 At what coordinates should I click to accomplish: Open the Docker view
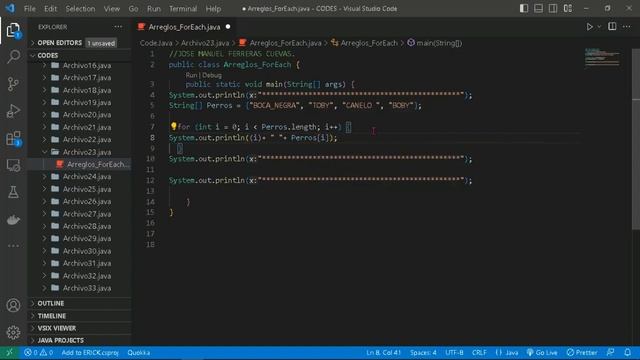click(x=13, y=220)
